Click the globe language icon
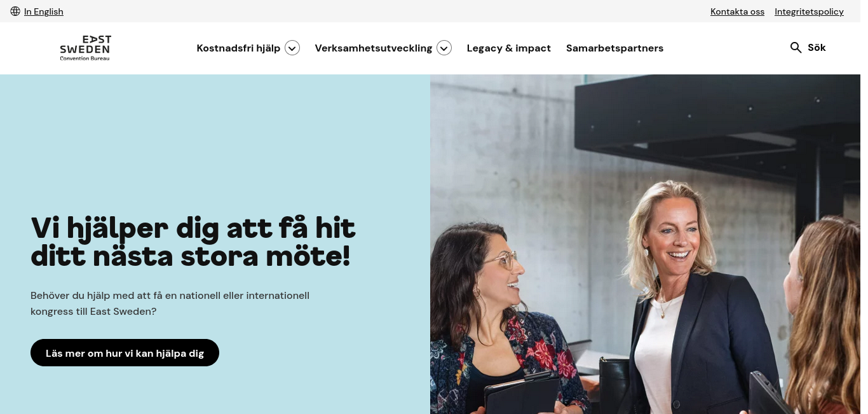This screenshot has height=414, width=868. click(15, 11)
